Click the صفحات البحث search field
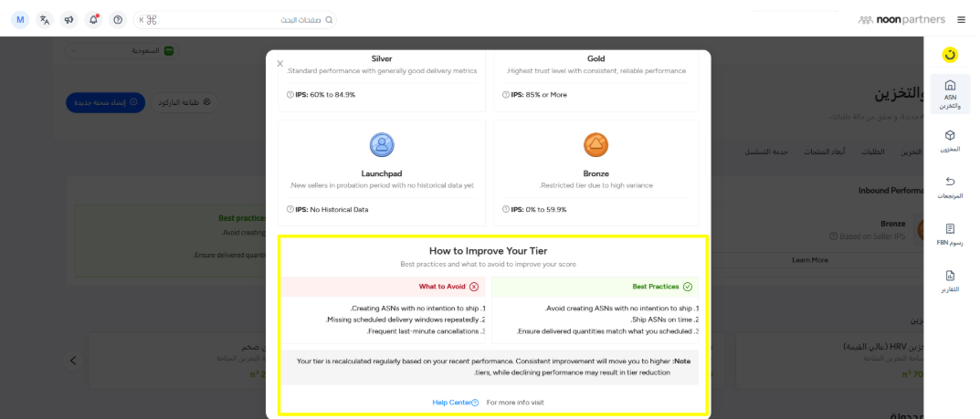The image size is (980, 419). coord(242,20)
